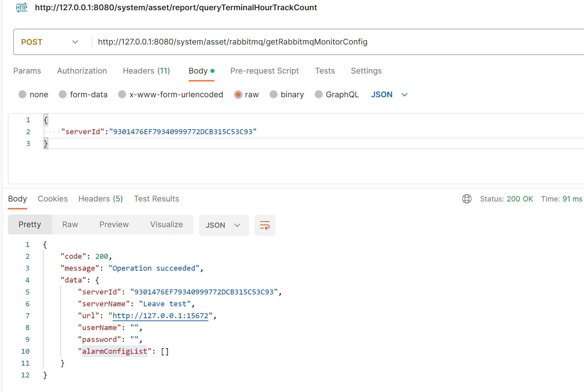
Task: Expand the request body JSON format dropdown
Action: pyautogui.click(x=389, y=95)
